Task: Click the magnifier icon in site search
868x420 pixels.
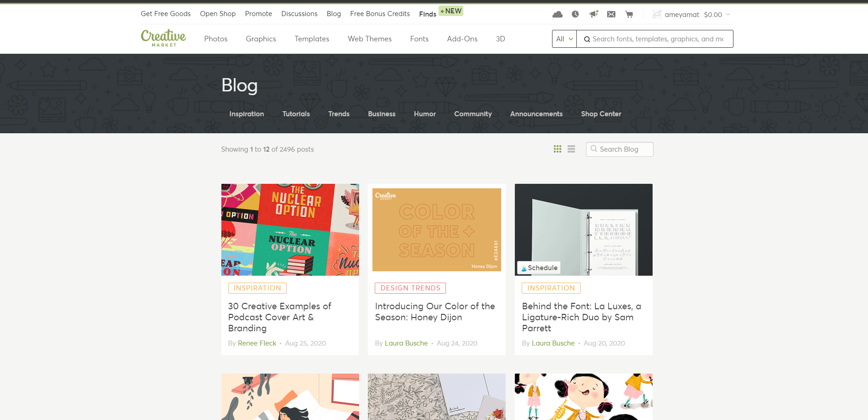Action: pos(587,39)
